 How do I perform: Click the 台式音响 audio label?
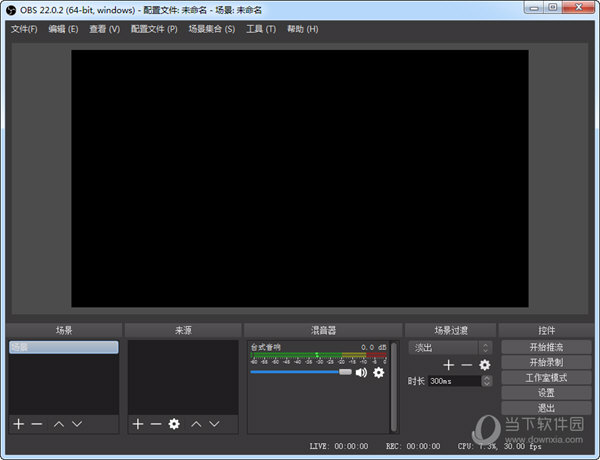[266, 347]
